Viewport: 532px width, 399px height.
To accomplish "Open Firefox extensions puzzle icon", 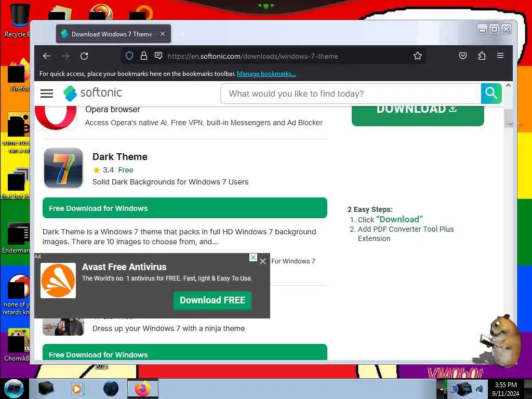I will (482, 56).
